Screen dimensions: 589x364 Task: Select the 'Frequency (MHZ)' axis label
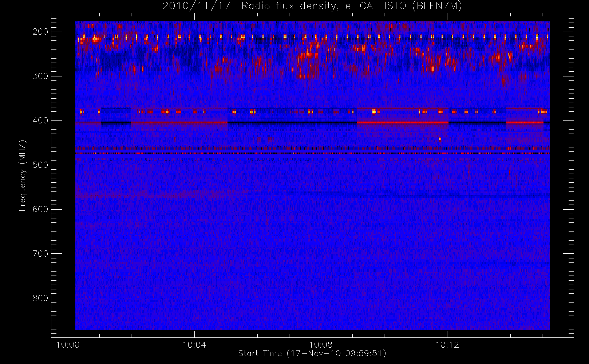pyautogui.click(x=23, y=175)
